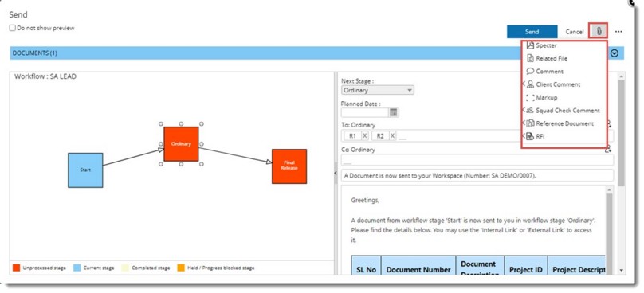Screen dimensions: 644x293
Task: Select the Start stage node in workflow
Action: [x=85, y=170]
